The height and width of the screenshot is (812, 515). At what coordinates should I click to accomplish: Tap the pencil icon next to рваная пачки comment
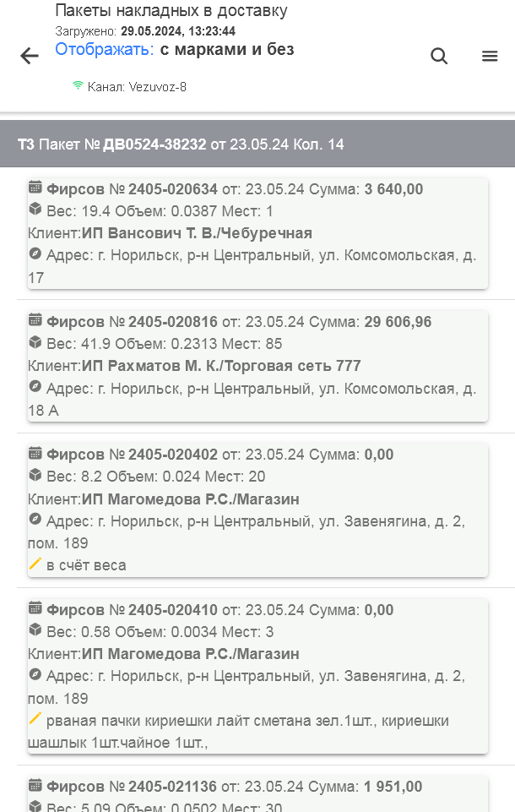click(x=35, y=717)
